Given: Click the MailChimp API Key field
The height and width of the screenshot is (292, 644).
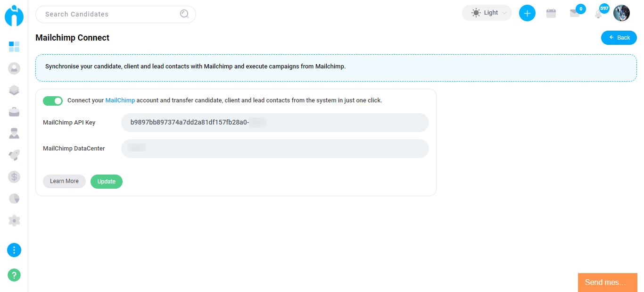Looking at the screenshot, I should click(x=275, y=123).
